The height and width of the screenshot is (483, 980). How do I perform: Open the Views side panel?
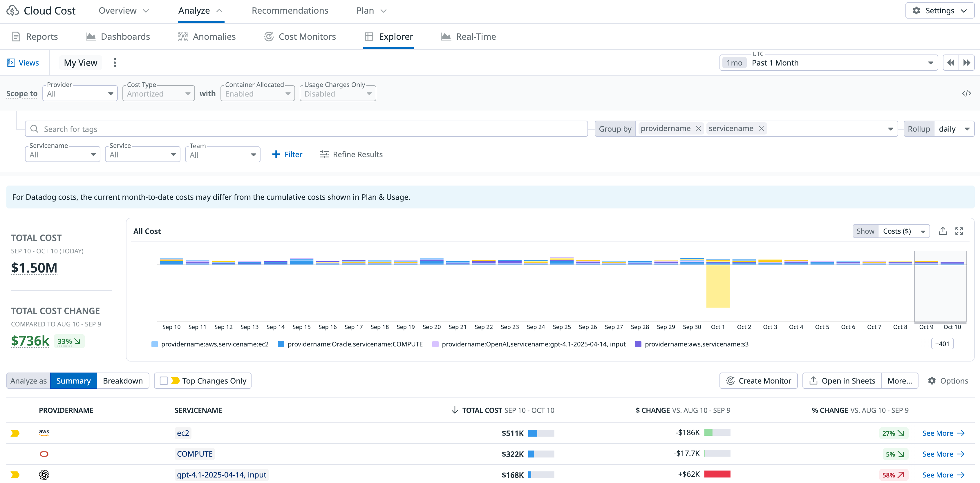pyautogui.click(x=23, y=63)
